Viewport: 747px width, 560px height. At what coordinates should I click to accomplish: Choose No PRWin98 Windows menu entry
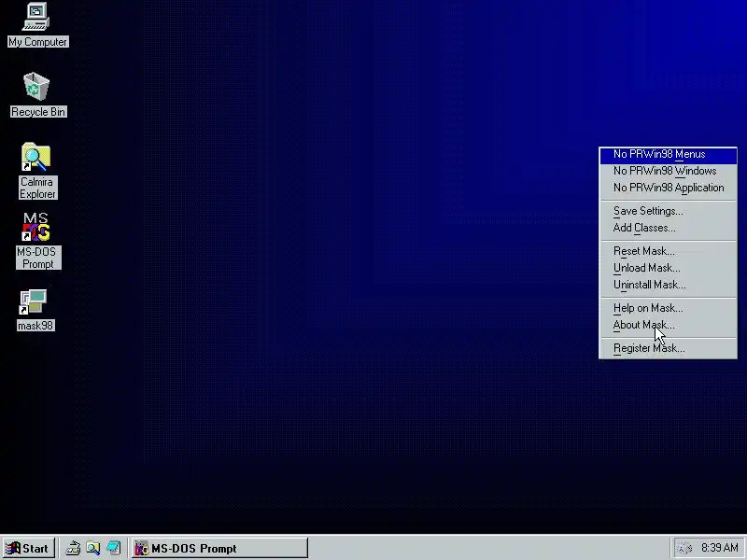click(668, 171)
